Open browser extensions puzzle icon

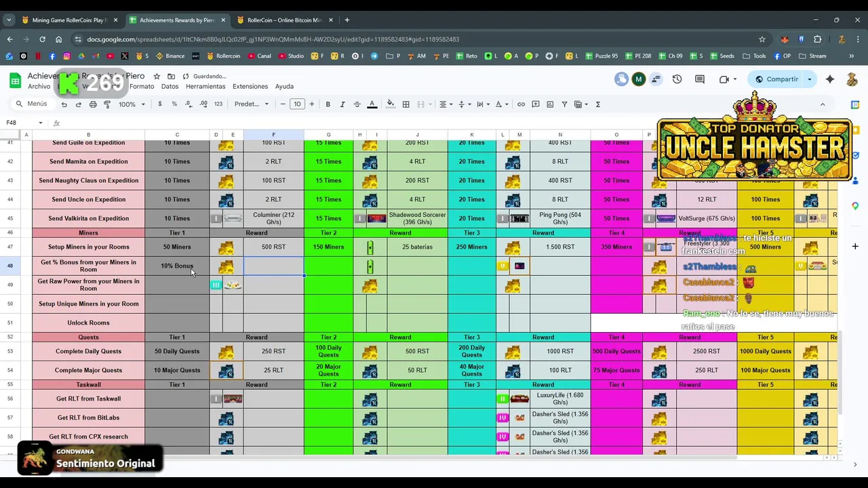point(817,39)
